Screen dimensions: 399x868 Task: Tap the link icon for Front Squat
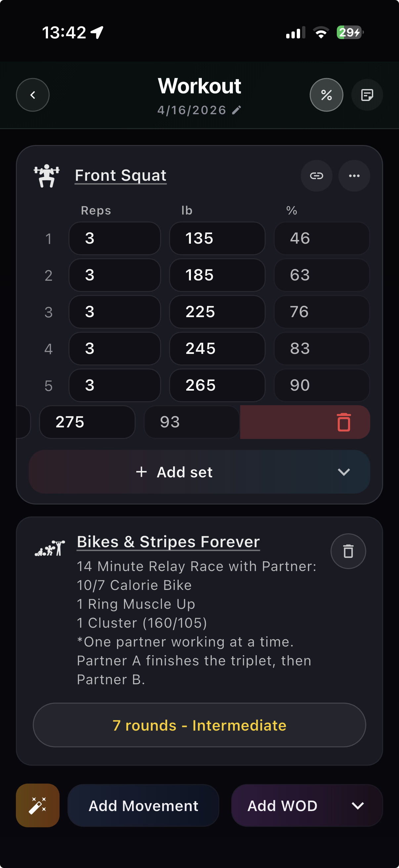click(x=316, y=176)
